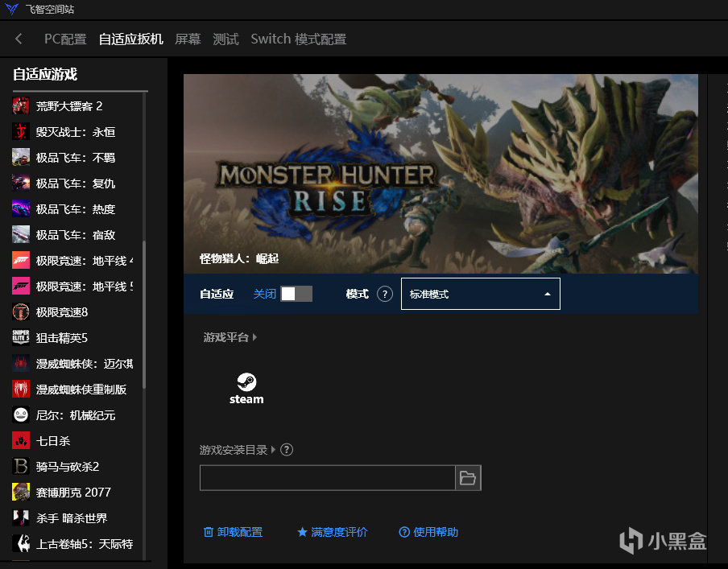Expand the 游戏平台 section arrow
The width and height of the screenshot is (728, 569).
(x=255, y=337)
